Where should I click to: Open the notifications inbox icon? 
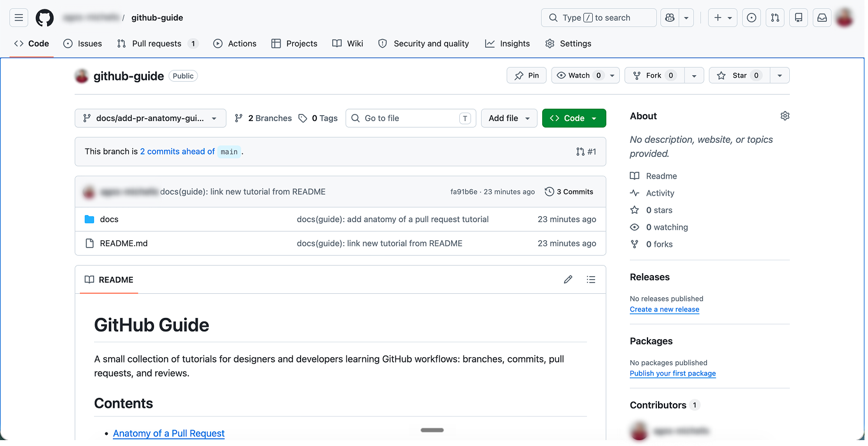[x=822, y=18]
